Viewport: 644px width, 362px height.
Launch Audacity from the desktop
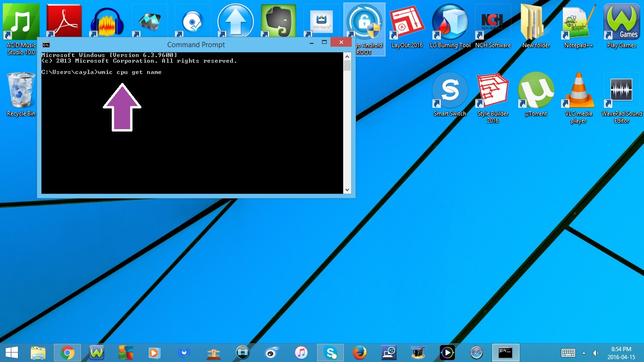point(107,21)
